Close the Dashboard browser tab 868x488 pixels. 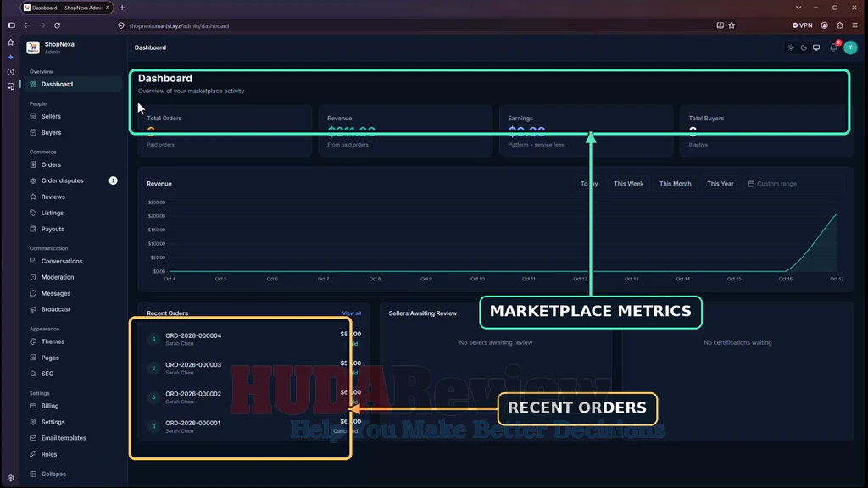[x=108, y=8]
